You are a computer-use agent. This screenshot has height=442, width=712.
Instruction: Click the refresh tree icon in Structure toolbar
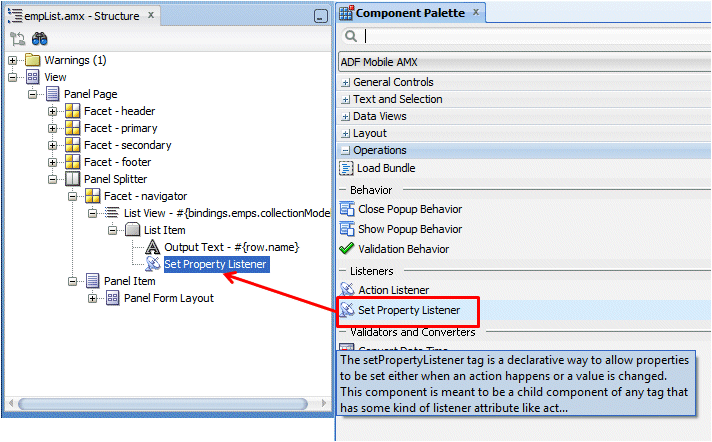17,39
